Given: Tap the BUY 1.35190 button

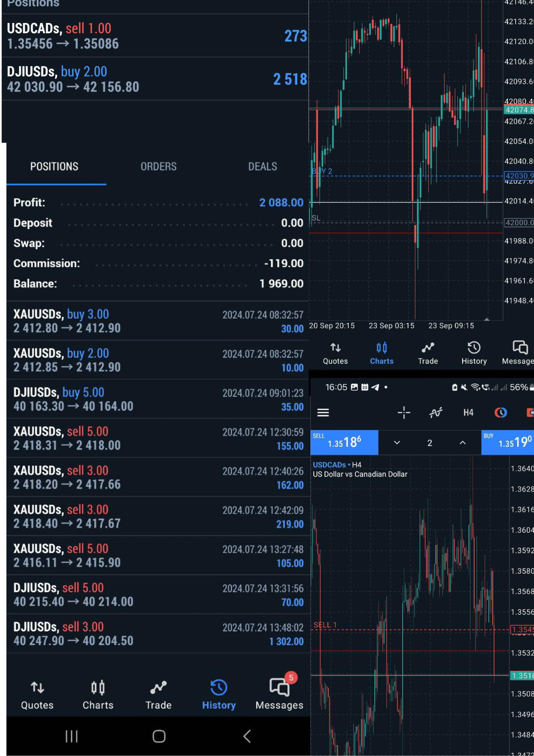Looking at the screenshot, I should (507, 442).
